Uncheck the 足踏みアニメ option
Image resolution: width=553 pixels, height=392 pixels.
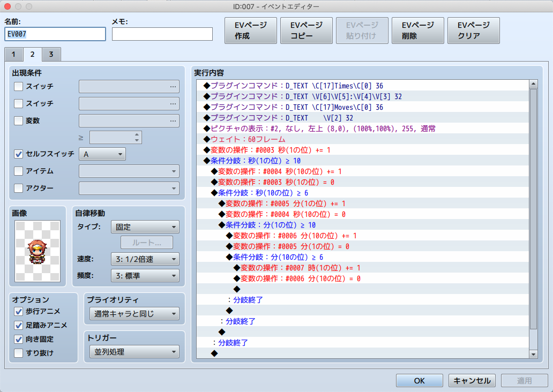(x=18, y=325)
